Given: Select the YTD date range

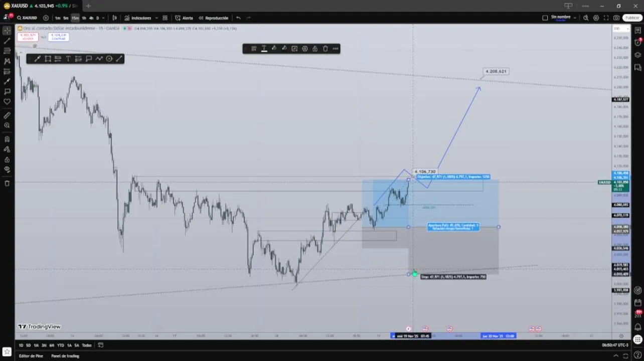Looking at the screenshot, I should pos(60,345).
